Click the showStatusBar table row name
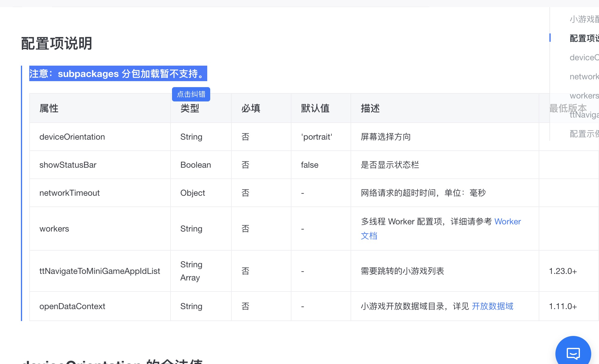This screenshot has height=364, width=599. (68, 165)
